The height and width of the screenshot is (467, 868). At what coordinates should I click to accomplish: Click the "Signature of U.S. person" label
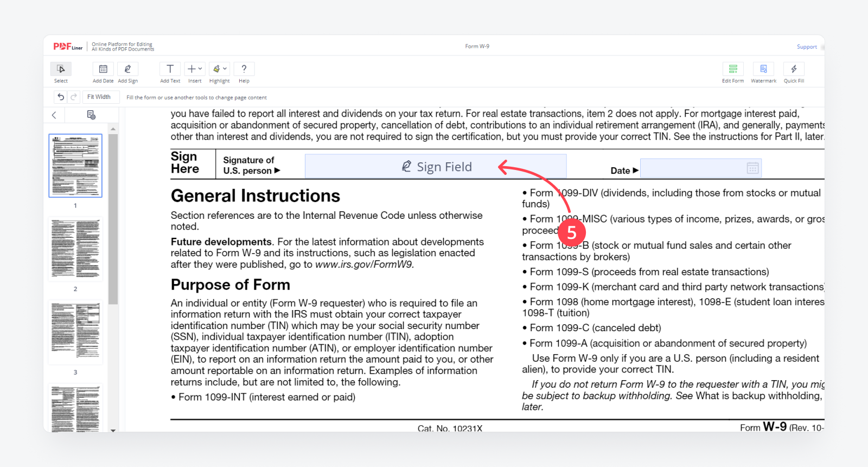[252, 165]
